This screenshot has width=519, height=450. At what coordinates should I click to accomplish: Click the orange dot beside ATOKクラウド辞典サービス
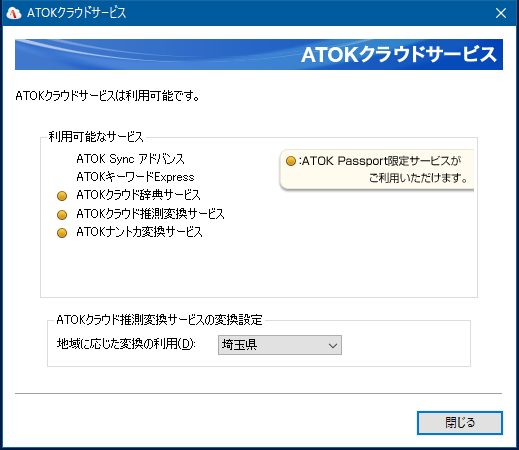click(x=62, y=196)
